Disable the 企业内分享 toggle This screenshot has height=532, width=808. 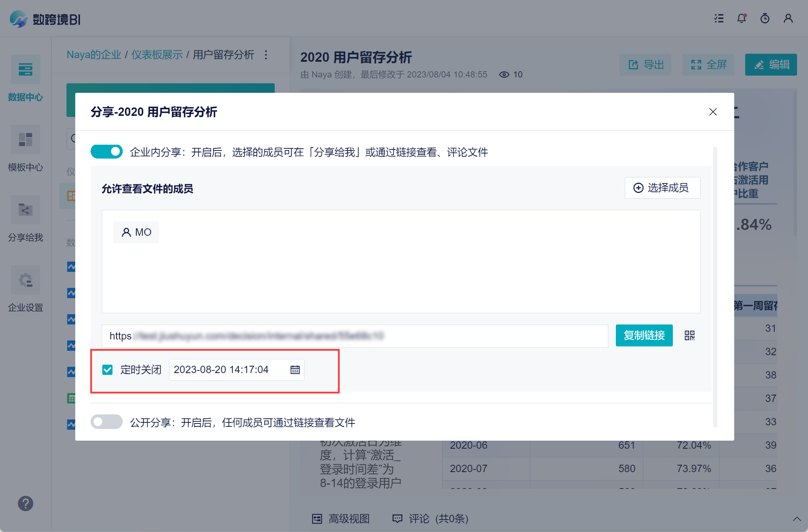106,152
